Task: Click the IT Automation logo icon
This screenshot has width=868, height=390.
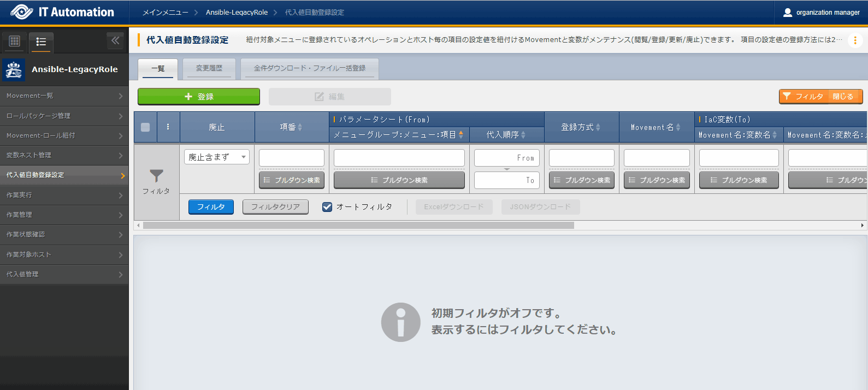Action: tap(21, 12)
